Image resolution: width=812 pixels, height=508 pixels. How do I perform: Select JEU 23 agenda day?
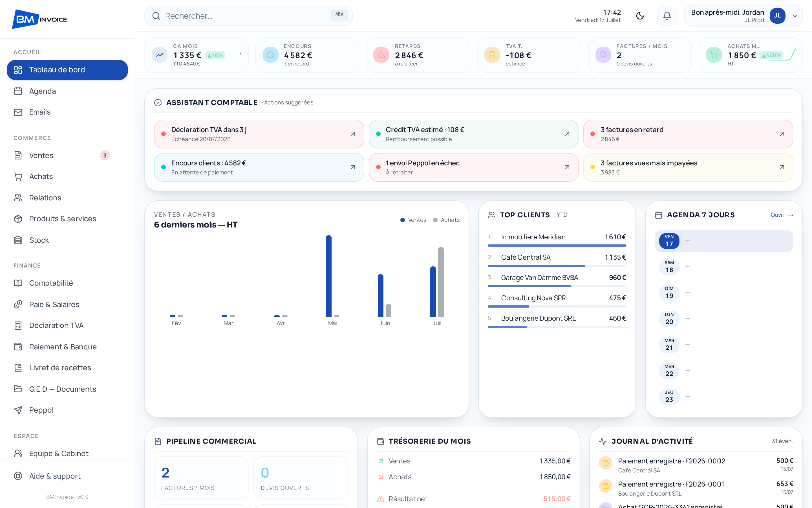tap(724, 397)
